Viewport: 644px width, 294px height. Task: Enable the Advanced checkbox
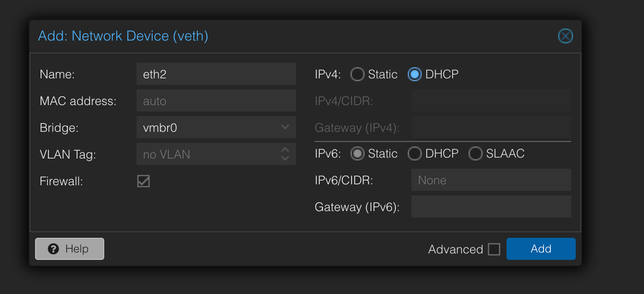click(494, 249)
